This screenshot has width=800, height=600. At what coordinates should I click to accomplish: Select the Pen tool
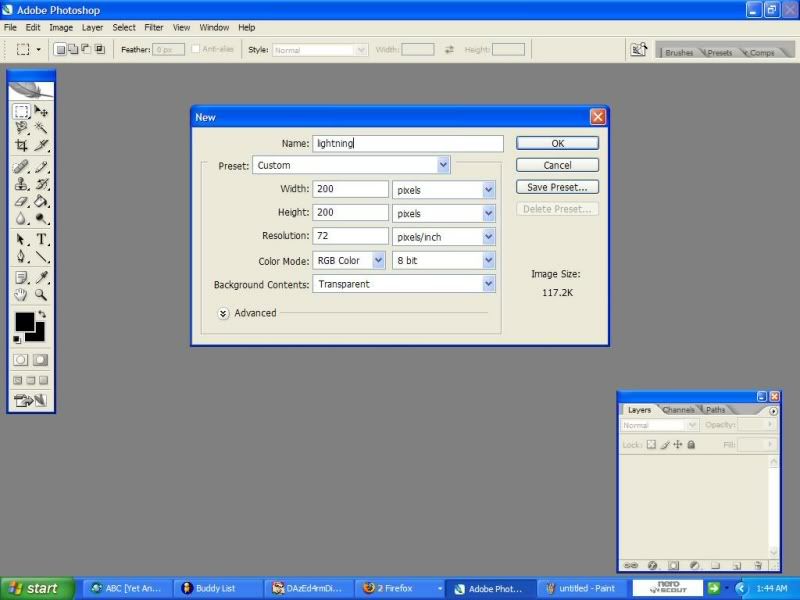[21, 256]
